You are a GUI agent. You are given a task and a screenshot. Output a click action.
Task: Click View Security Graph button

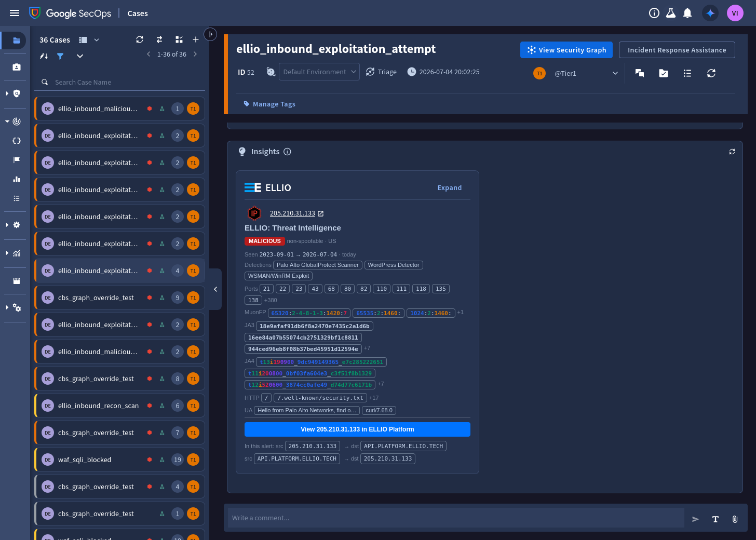pos(566,50)
